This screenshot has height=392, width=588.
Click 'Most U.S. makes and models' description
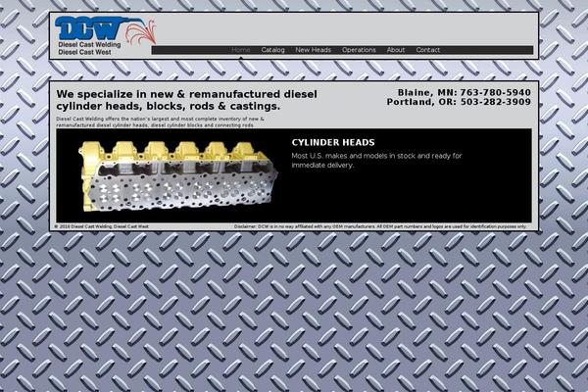(x=377, y=161)
